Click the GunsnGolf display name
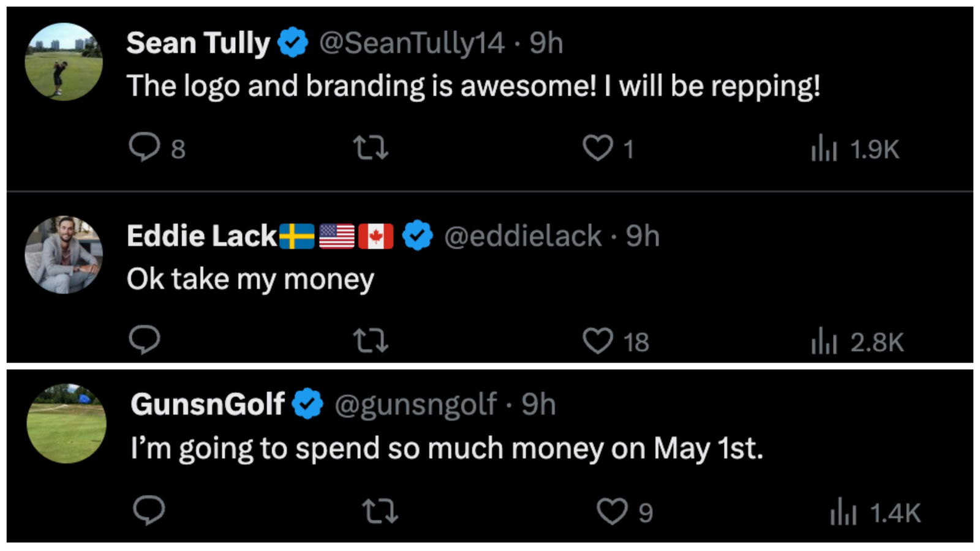This screenshot has height=551, width=980. (208, 405)
